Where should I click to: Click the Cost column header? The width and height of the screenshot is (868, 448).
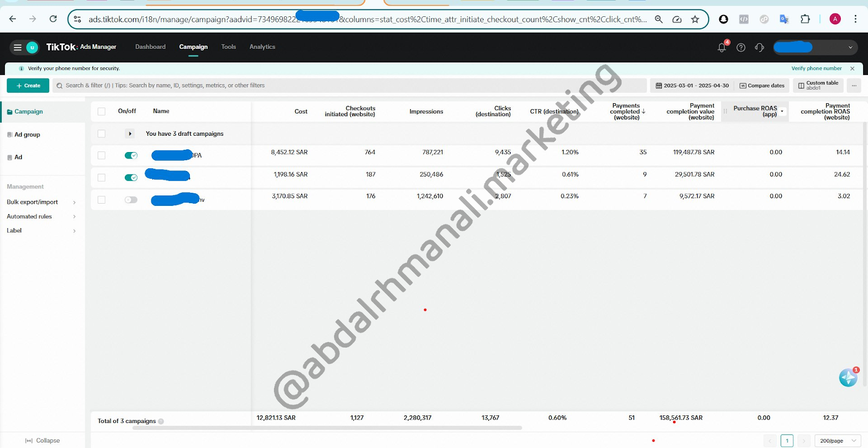(x=301, y=111)
